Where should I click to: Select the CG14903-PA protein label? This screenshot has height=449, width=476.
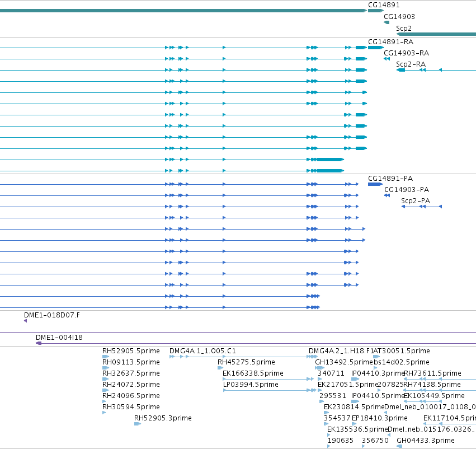coord(407,190)
